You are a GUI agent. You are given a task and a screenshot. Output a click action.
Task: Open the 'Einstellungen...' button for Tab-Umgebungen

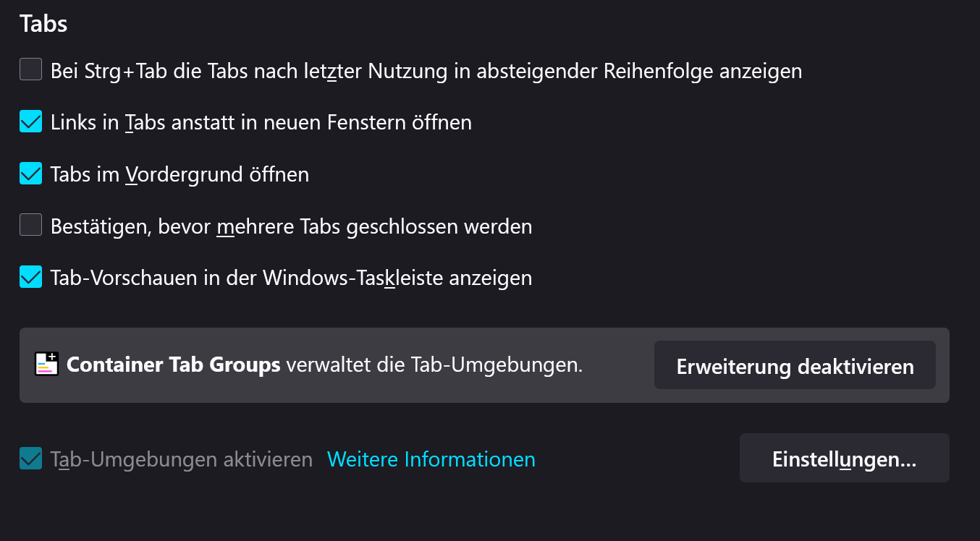844,459
